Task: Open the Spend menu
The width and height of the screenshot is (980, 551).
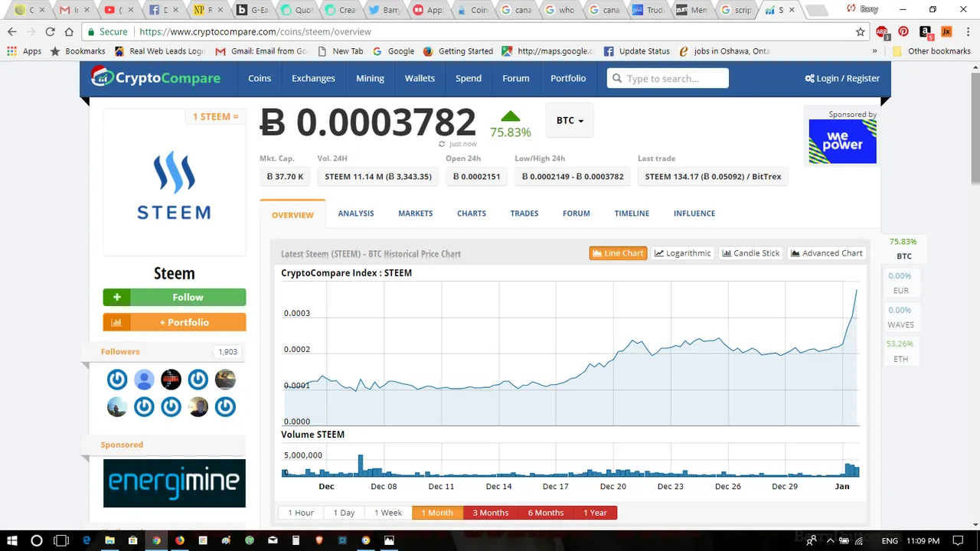Action: [469, 78]
